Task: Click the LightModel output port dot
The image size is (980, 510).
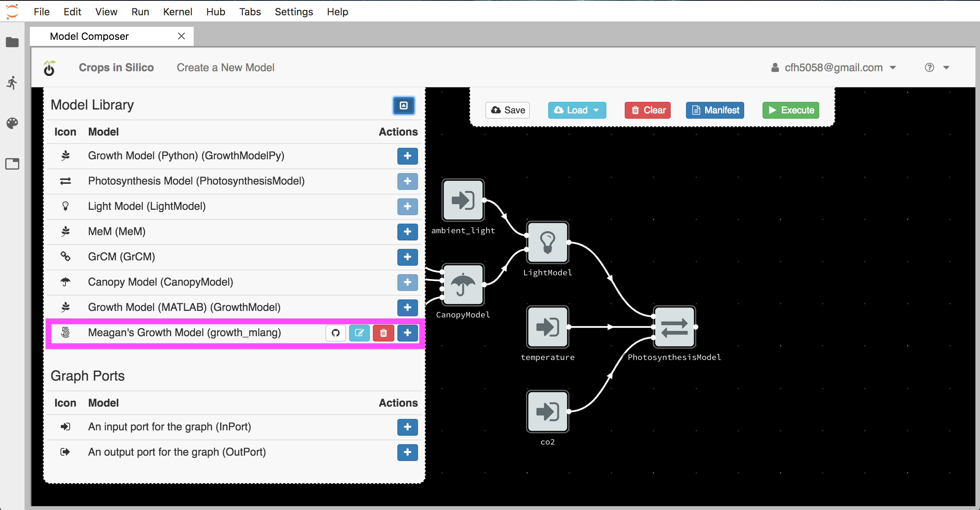Action: pyautogui.click(x=569, y=242)
